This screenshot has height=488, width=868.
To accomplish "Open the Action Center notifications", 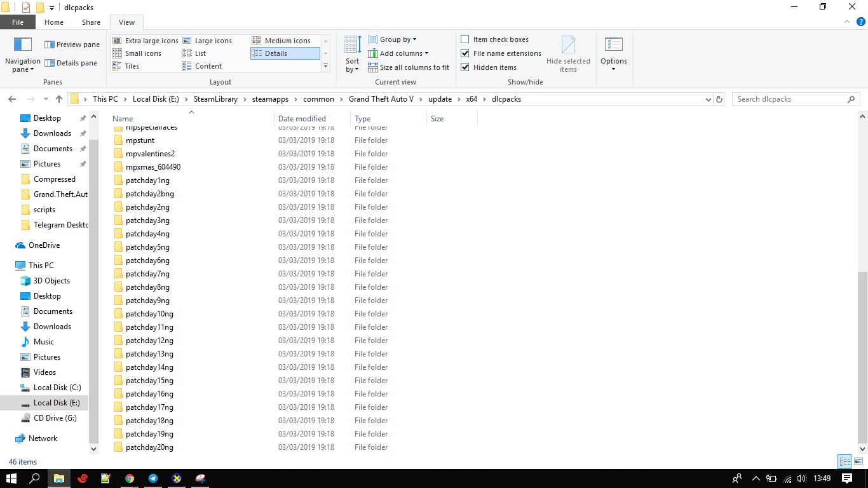I will (847, 478).
